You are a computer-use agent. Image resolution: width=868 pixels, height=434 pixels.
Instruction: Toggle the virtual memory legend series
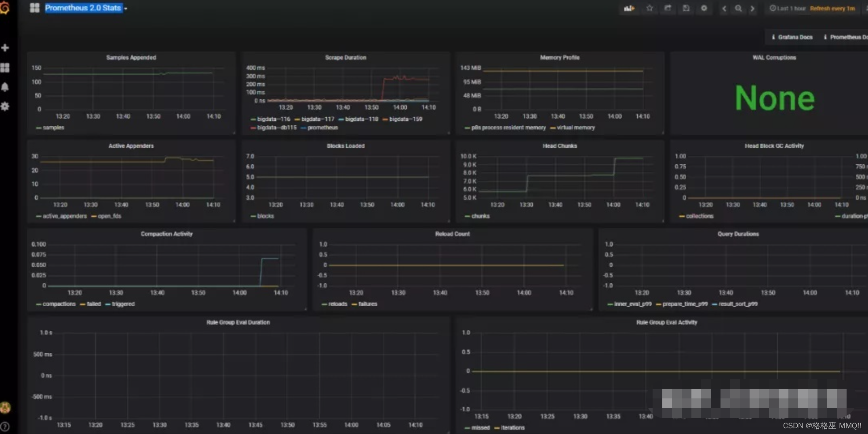(575, 128)
